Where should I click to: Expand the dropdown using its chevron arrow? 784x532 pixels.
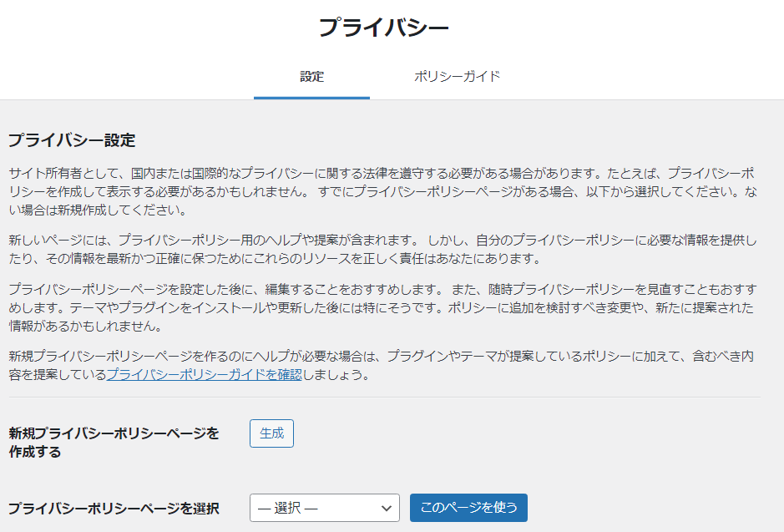click(386, 508)
